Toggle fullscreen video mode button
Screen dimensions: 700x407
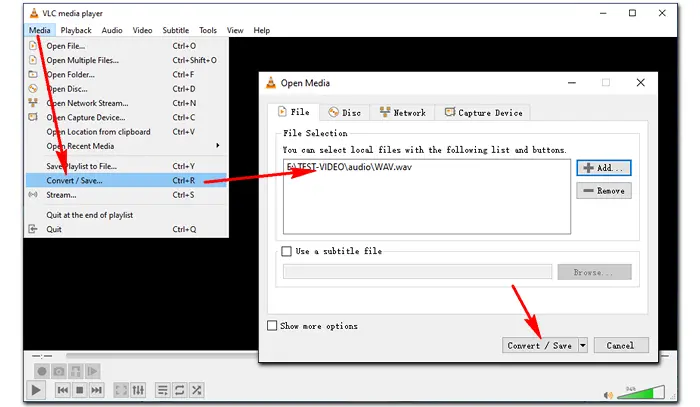click(x=121, y=390)
